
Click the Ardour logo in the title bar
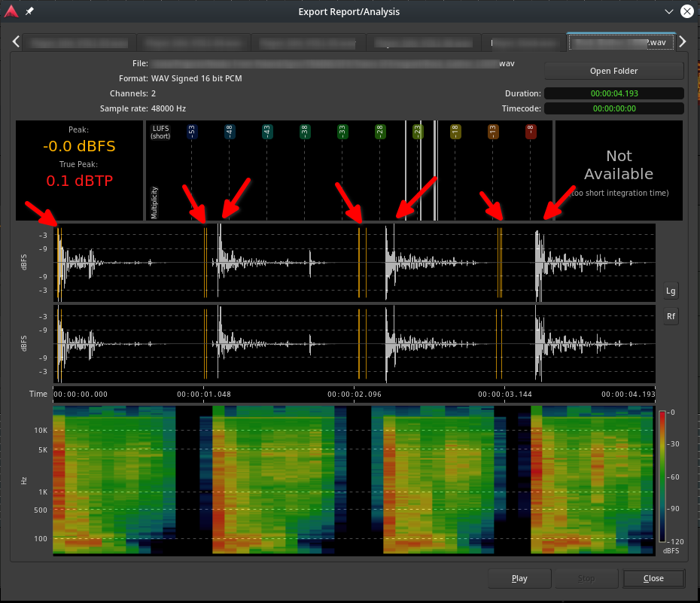pyautogui.click(x=11, y=11)
